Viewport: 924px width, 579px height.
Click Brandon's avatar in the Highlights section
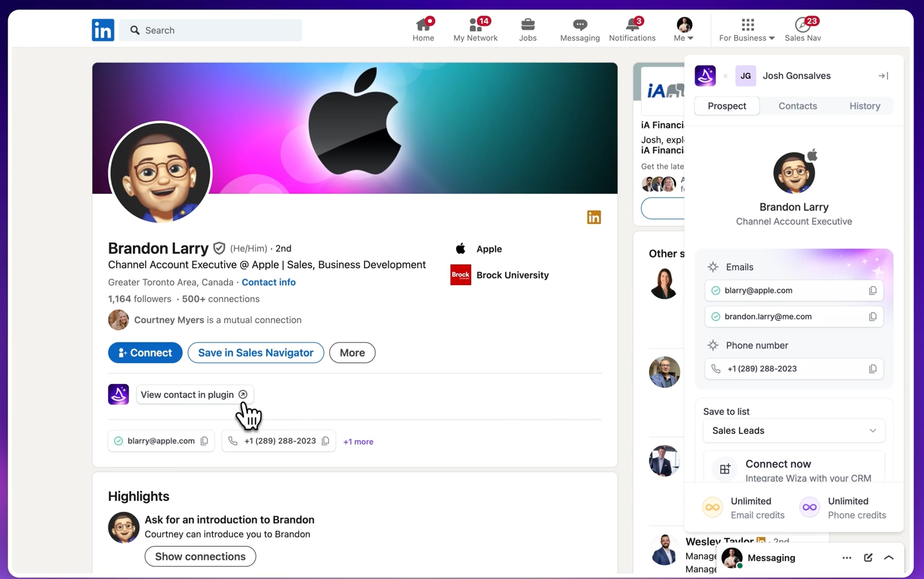coord(123,527)
